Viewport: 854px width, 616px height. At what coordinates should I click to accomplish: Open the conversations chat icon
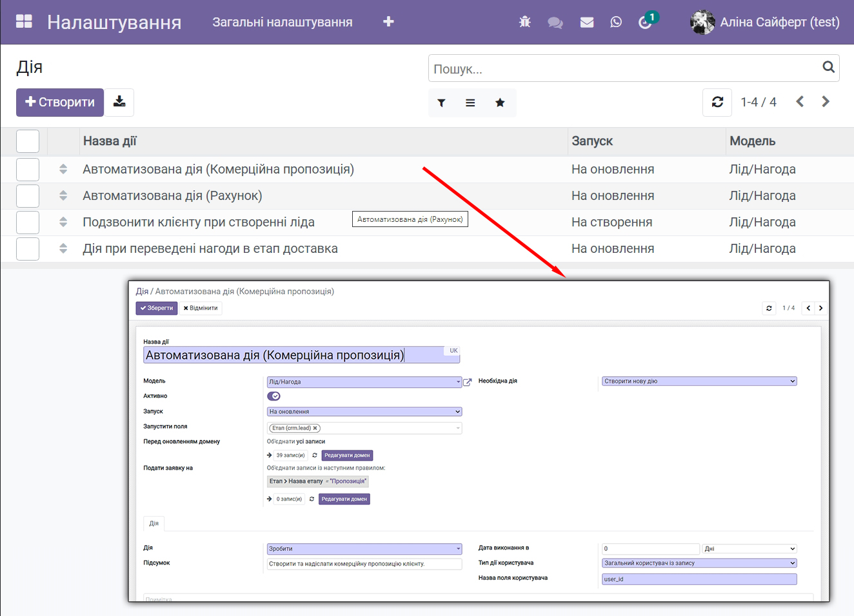(x=555, y=22)
